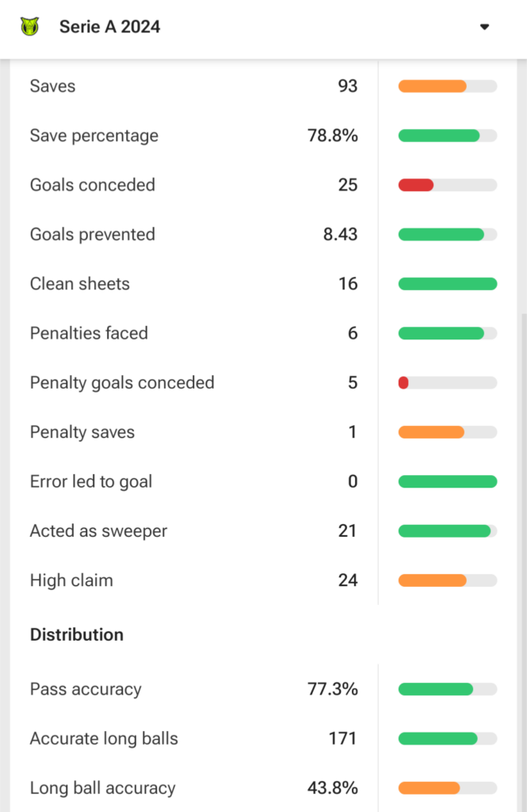The width and height of the screenshot is (527, 812).
Task: Select the Penalty saves value 1
Action: click(x=352, y=432)
